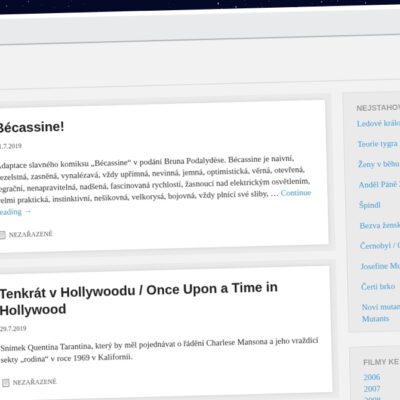This screenshot has height=400, width=400.
Task: Select the 2006 year link
Action: (x=372, y=377)
